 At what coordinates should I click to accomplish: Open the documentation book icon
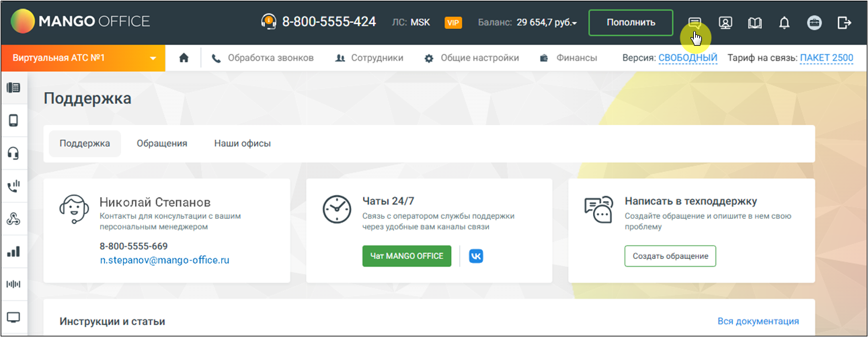[755, 23]
